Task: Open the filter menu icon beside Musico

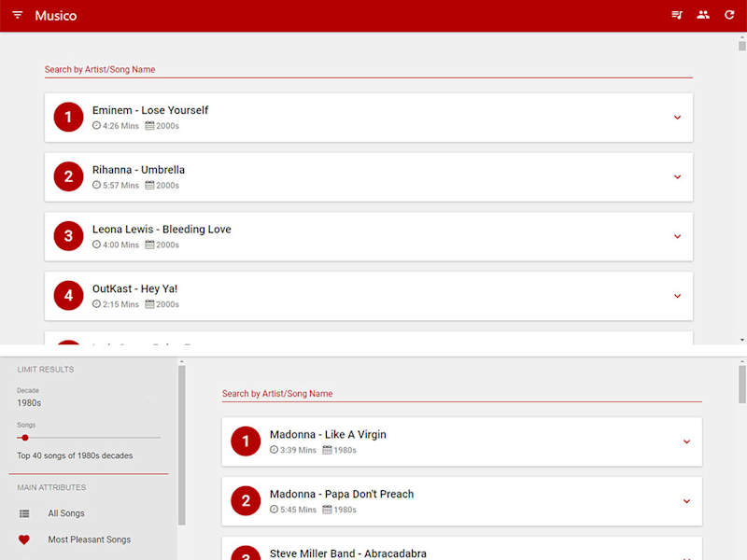Action: coord(18,15)
